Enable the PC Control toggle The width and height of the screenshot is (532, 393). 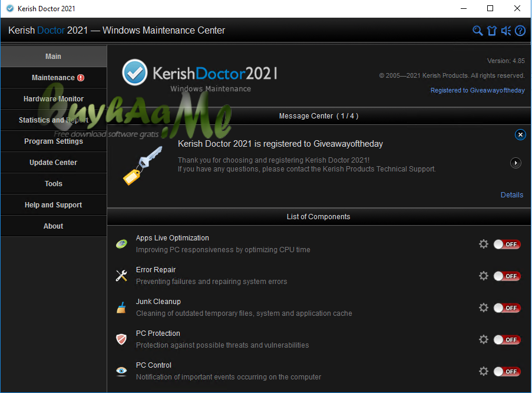(507, 372)
